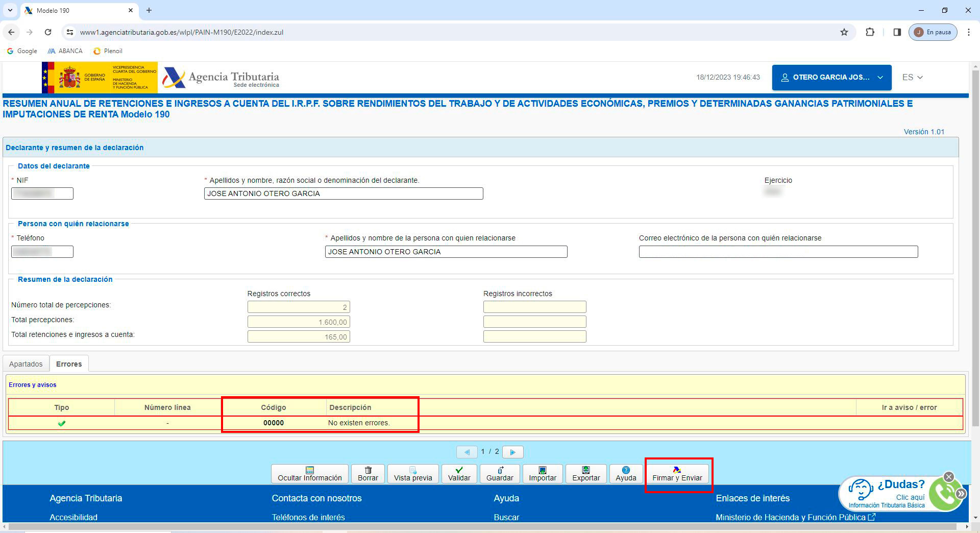The height and width of the screenshot is (533, 980).
Task: Go to next page arrow
Action: pos(513,452)
